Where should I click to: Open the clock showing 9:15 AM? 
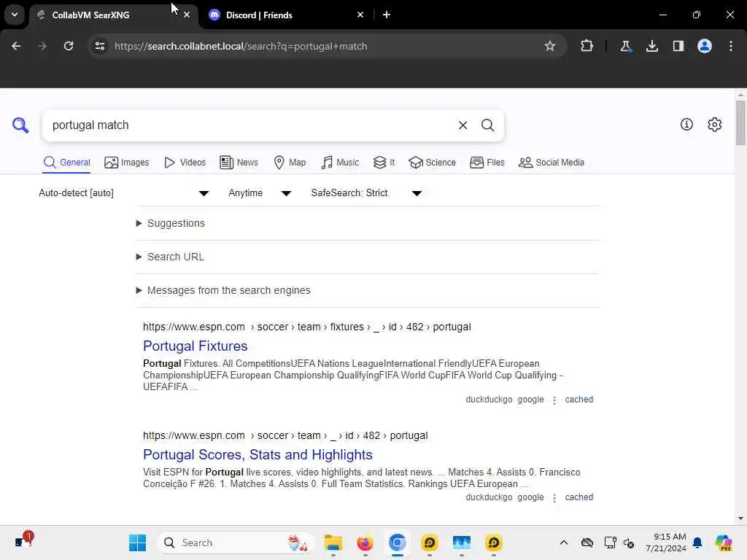coord(666,542)
